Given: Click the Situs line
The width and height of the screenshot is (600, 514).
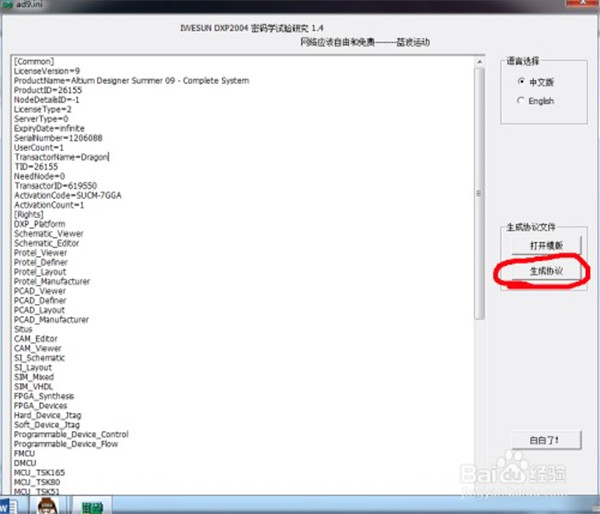Looking at the screenshot, I should 23,330.
